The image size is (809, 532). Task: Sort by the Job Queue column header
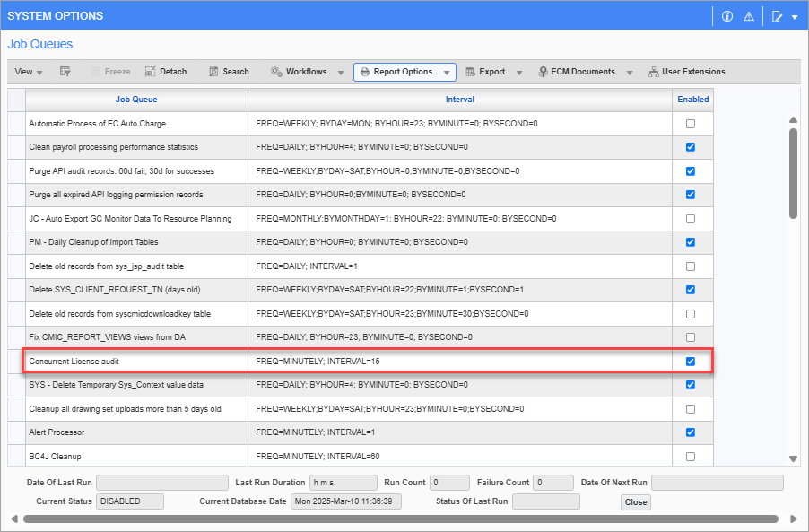(x=136, y=100)
